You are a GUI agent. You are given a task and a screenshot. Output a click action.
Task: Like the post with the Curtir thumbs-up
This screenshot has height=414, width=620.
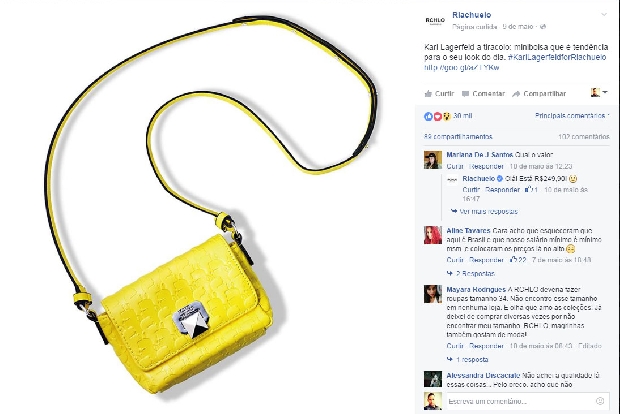pos(439,94)
